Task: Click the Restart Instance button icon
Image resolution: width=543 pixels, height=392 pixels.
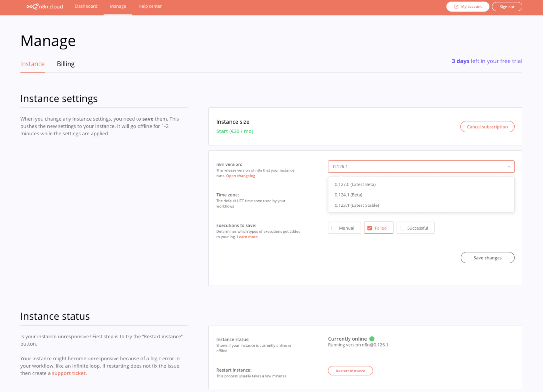Action: (350, 371)
